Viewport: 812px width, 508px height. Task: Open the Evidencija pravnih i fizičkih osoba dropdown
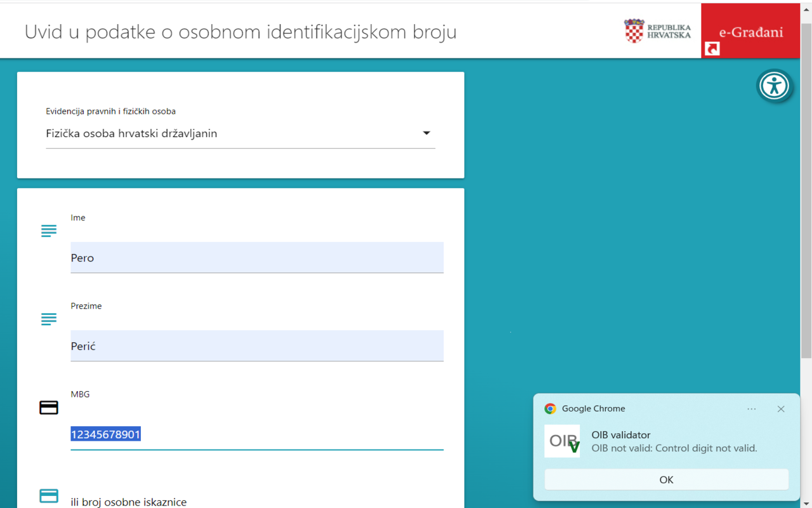(x=240, y=133)
